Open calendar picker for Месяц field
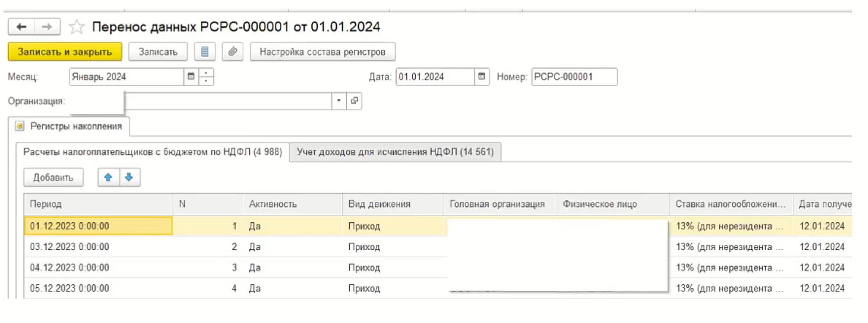 click(x=191, y=76)
